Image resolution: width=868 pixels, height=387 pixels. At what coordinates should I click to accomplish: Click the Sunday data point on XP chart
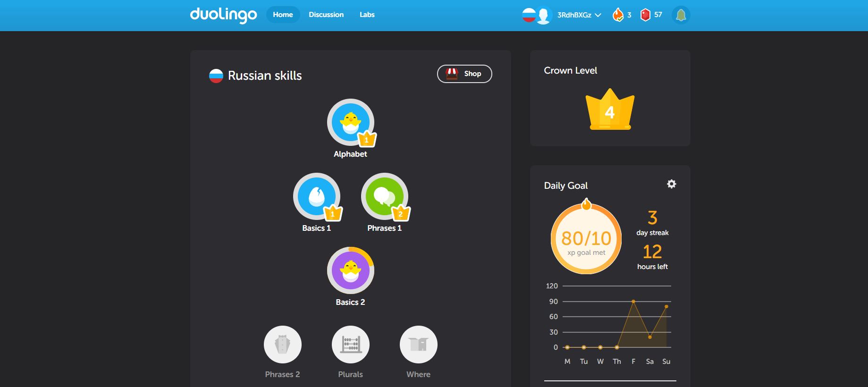click(666, 306)
